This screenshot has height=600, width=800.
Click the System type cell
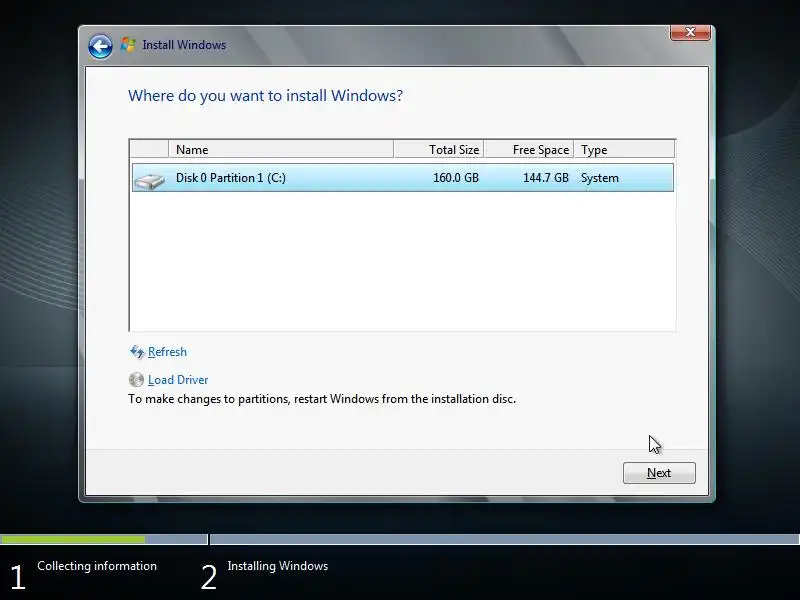coord(599,178)
